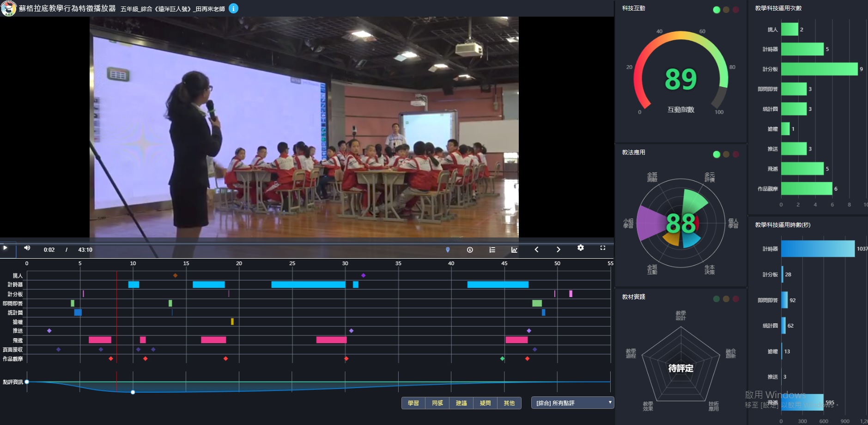Open the [綜合] 所有點評 dropdown
The height and width of the screenshot is (425, 868).
pos(573,403)
